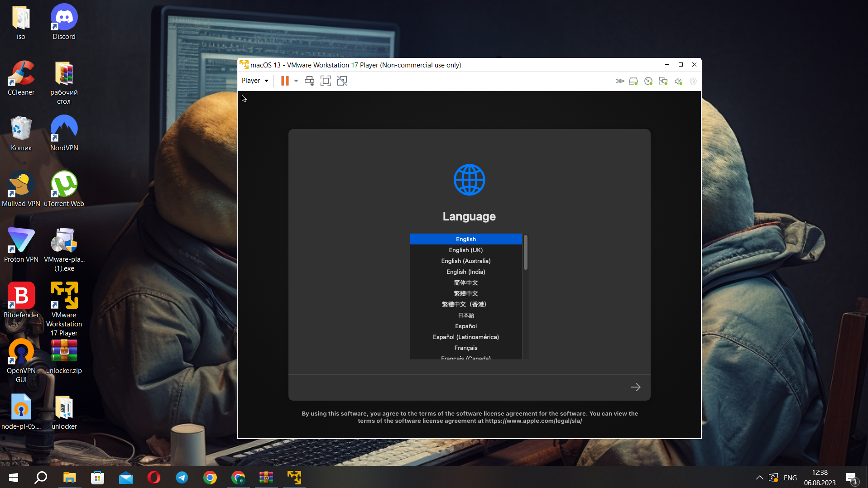
Task: Select English (UK) language
Action: click(x=466, y=250)
